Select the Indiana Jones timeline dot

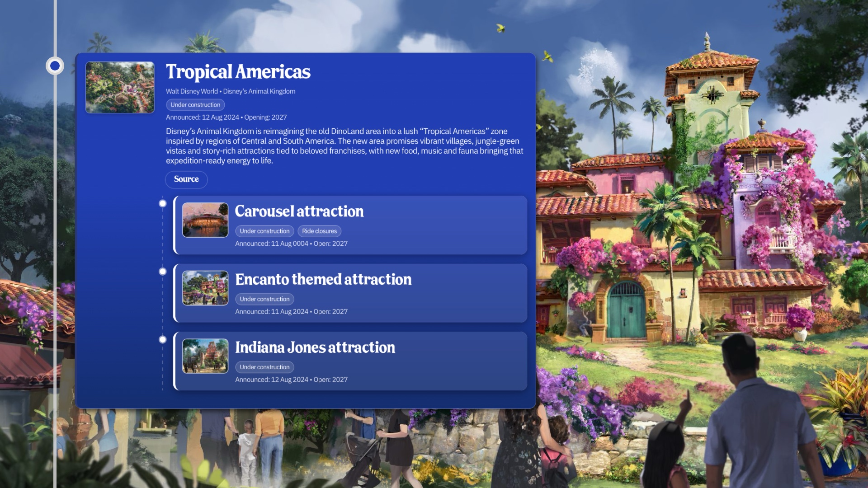click(163, 340)
